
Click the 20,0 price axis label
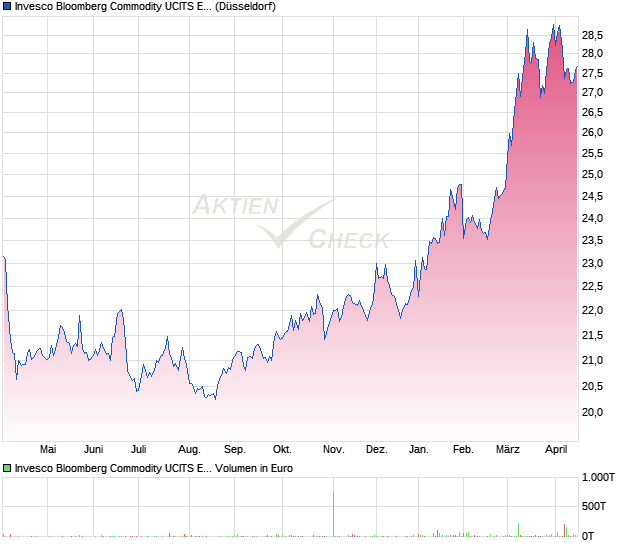(x=592, y=412)
